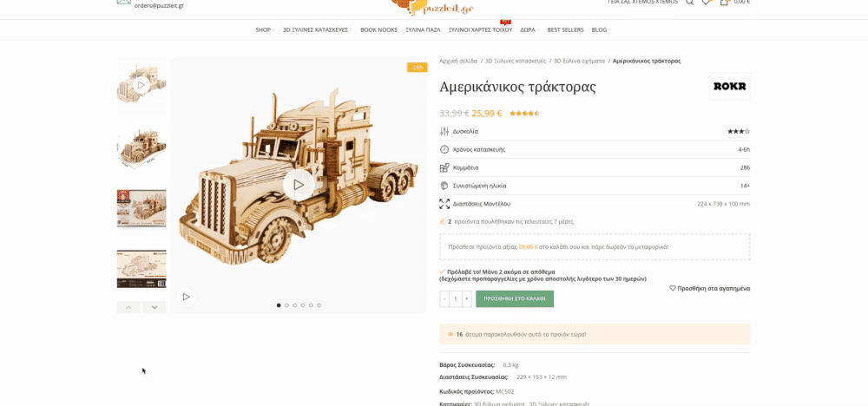The width and height of the screenshot is (868, 406).
Task: Expand the ΔΩΡΑ dropdown menu
Action: 529,29
